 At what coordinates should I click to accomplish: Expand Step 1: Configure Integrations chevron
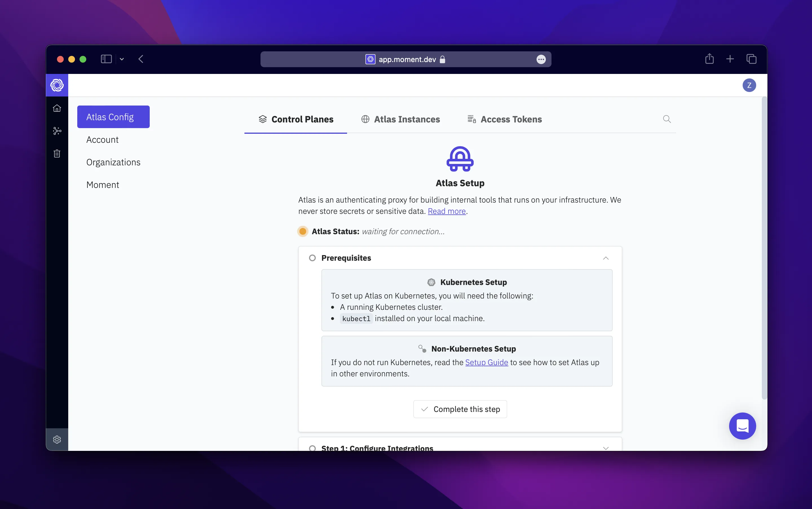pyautogui.click(x=606, y=448)
